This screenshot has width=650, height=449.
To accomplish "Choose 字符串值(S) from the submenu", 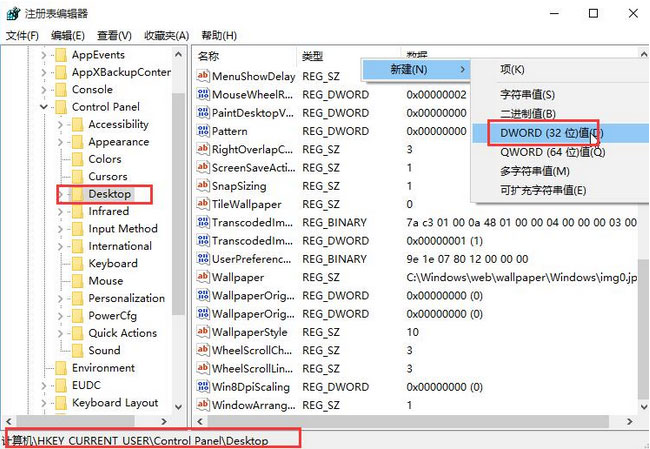I will pos(528,95).
